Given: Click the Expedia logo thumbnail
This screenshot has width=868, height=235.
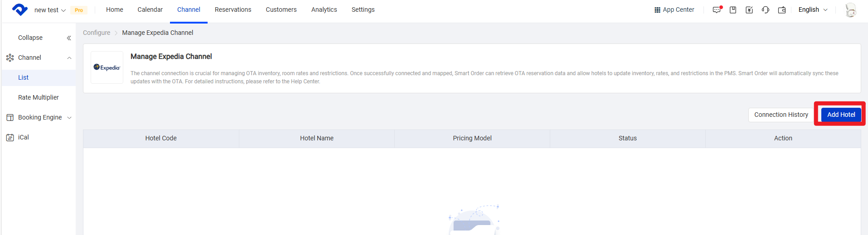Looking at the screenshot, I should coord(107,67).
